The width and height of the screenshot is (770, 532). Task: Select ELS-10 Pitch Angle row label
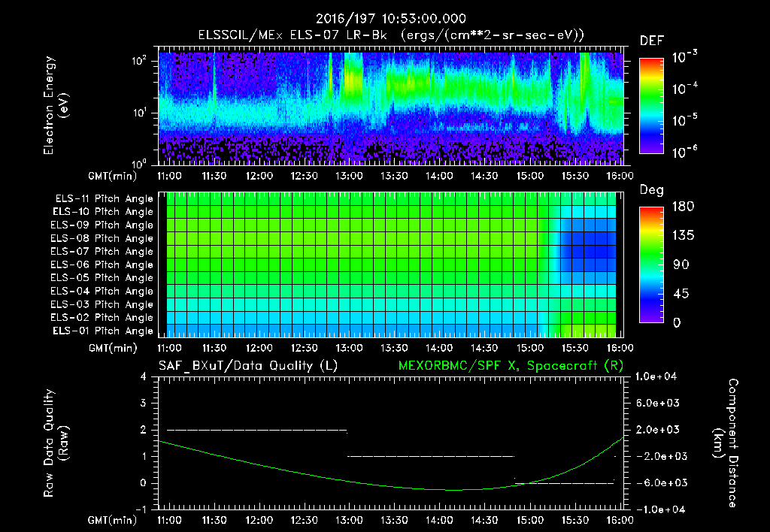pos(102,212)
